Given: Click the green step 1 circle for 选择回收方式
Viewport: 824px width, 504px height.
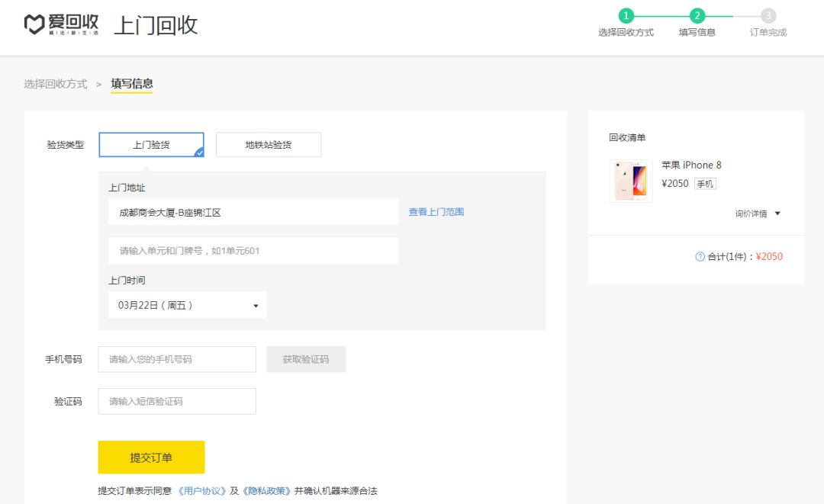Looking at the screenshot, I should click(x=626, y=14).
